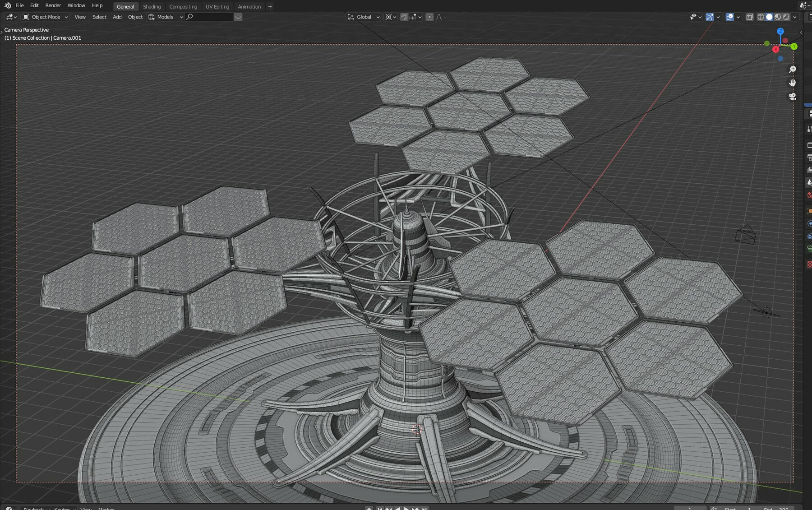Open the transform pivot point dropdown
This screenshot has height=510, width=812.
[389, 17]
